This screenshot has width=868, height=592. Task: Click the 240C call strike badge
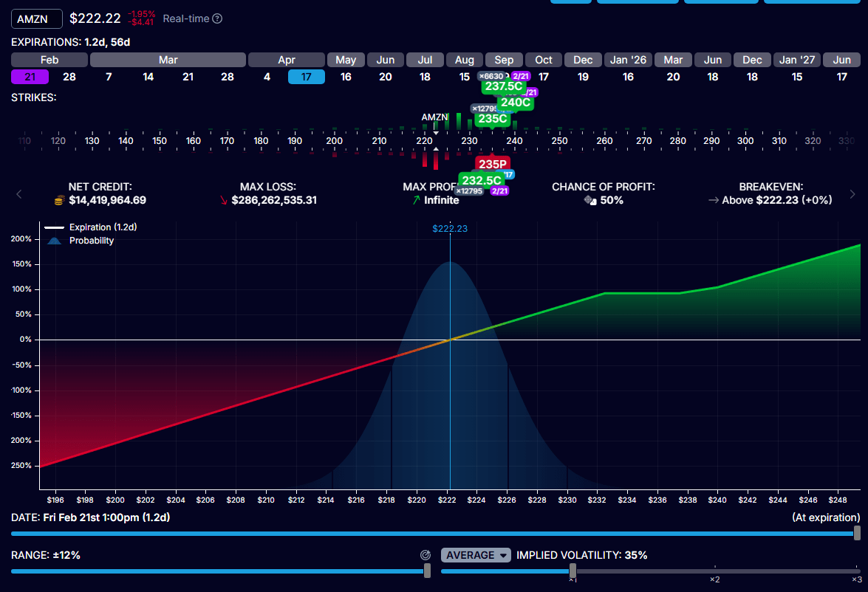click(514, 103)
